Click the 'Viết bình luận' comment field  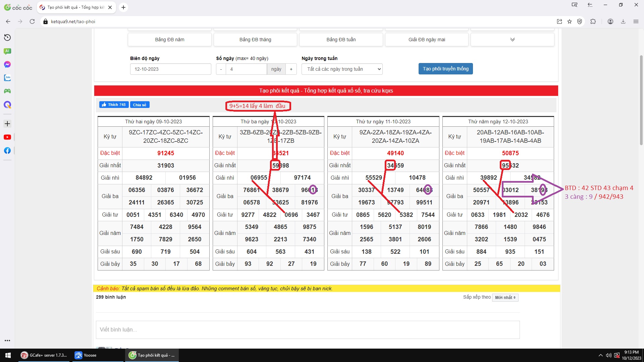click(308, 329)
